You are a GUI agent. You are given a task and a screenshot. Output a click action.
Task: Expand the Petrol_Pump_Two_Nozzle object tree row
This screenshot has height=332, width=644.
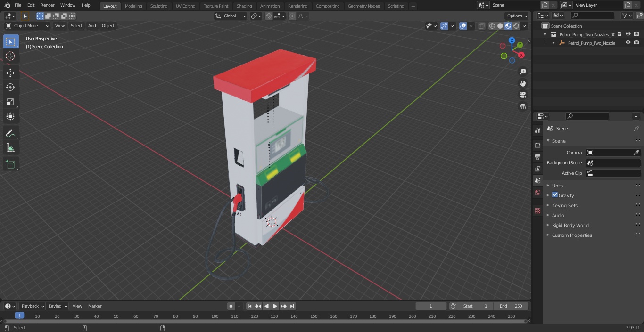coord(553,43)
